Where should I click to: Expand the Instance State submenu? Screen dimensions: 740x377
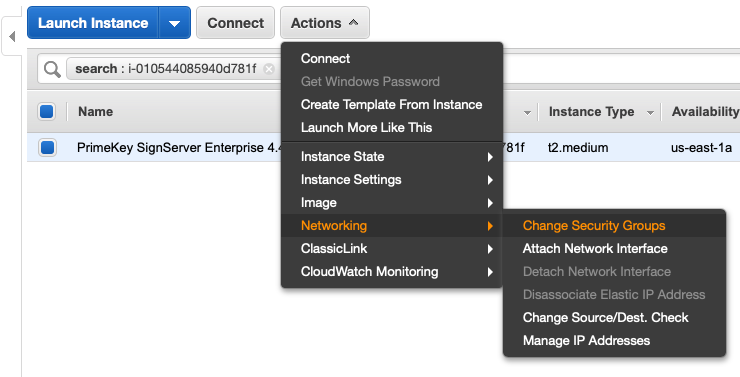click(x=392, y=157)
